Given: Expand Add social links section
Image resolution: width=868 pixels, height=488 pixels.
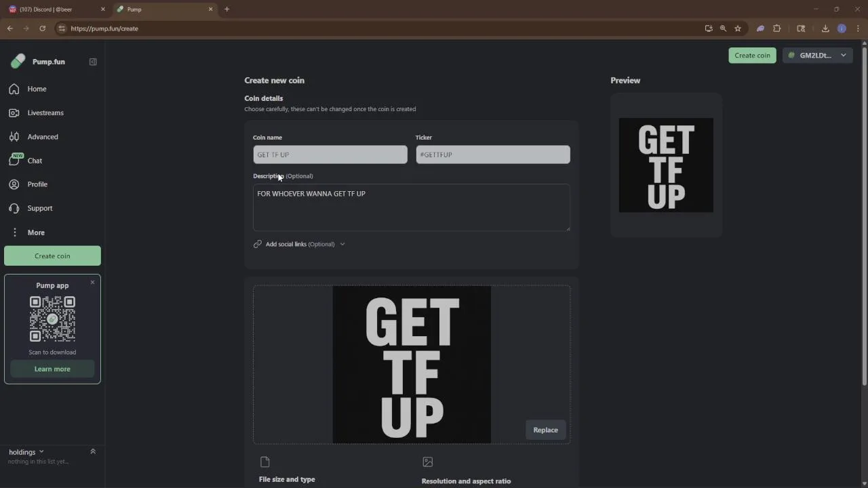Looking at the screenshot, I should tap(300, 244).
